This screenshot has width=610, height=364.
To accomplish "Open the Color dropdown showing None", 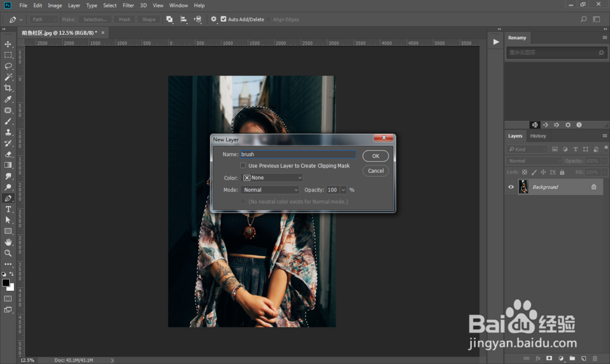I will click(272, 177).
